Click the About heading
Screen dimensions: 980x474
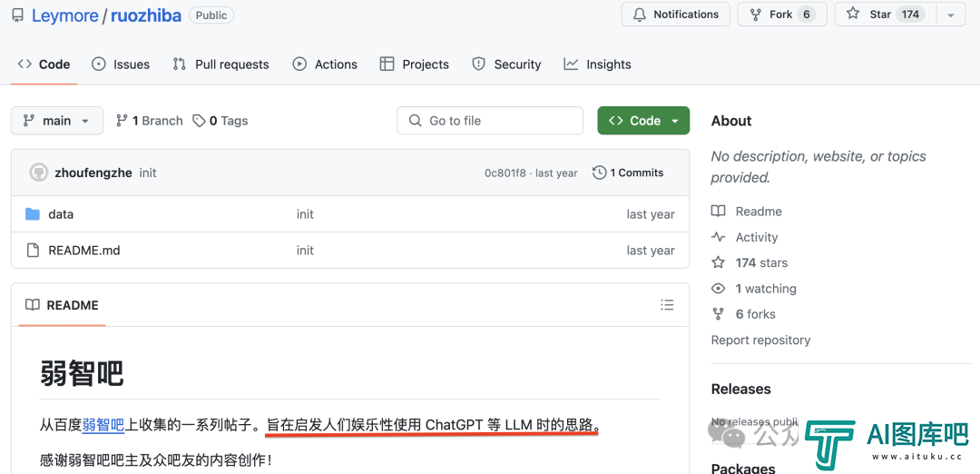tap(731, 121)
